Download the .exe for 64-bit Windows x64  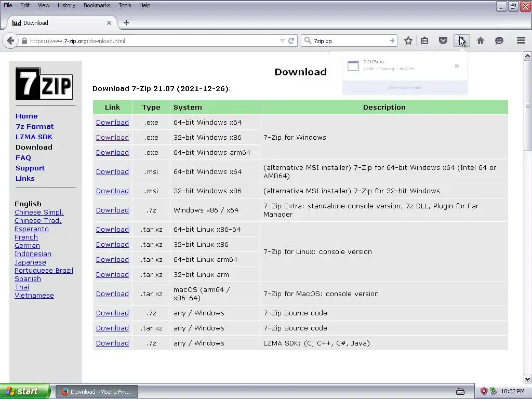112,123
